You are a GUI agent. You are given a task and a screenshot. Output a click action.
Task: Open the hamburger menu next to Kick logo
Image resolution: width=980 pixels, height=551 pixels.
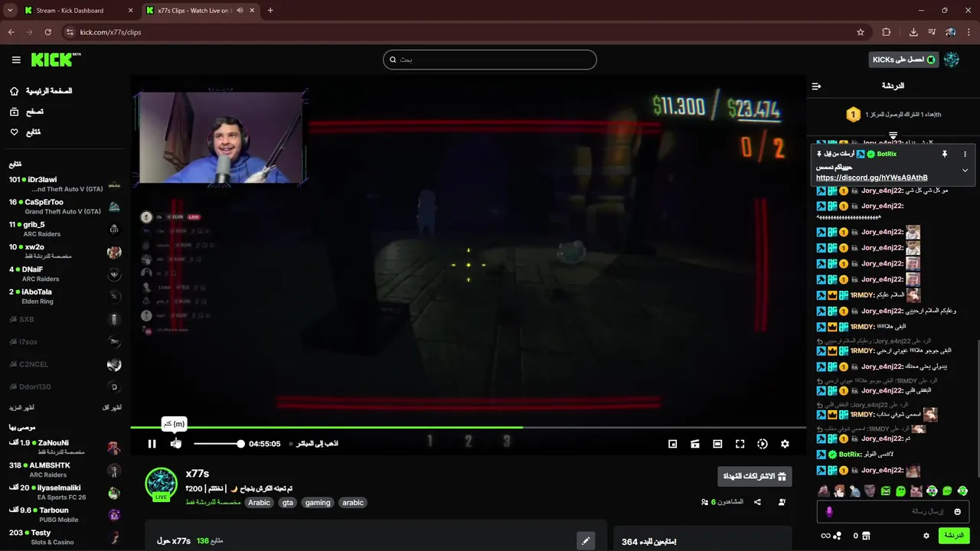point(16,60)
